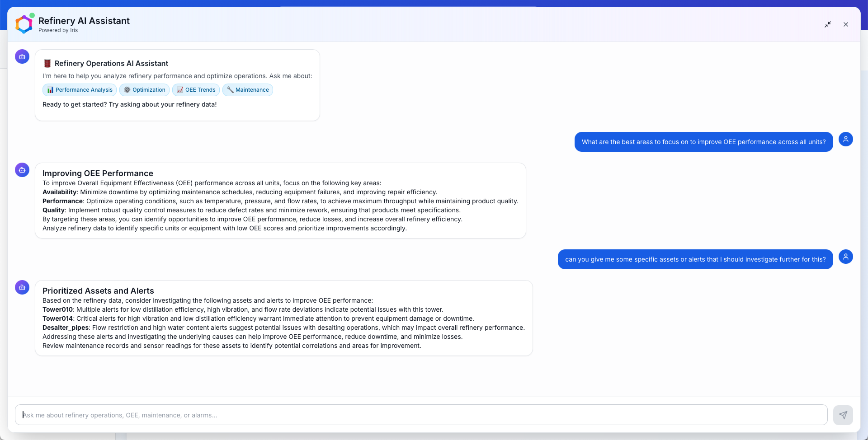This screenshot has width=868, height=440.
Task: Select the Maintenance suggestion chip
Action: [247, 90]
